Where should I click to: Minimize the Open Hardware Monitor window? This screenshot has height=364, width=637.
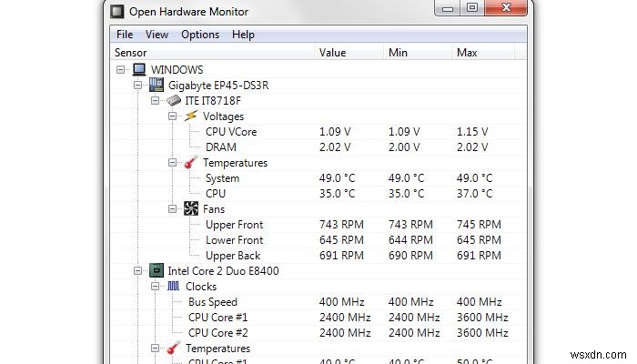(x=448, y=8)
